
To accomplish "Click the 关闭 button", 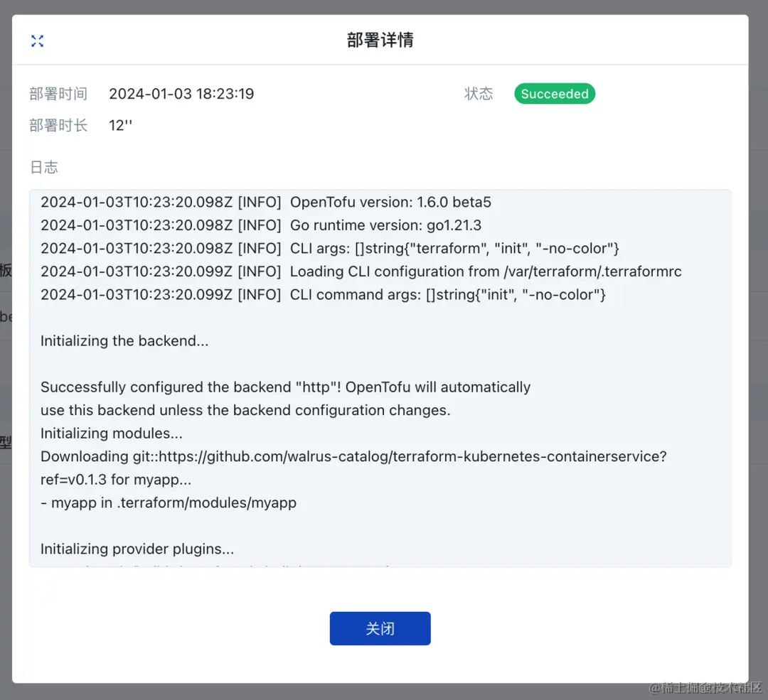I will click(x=380, y=628).
